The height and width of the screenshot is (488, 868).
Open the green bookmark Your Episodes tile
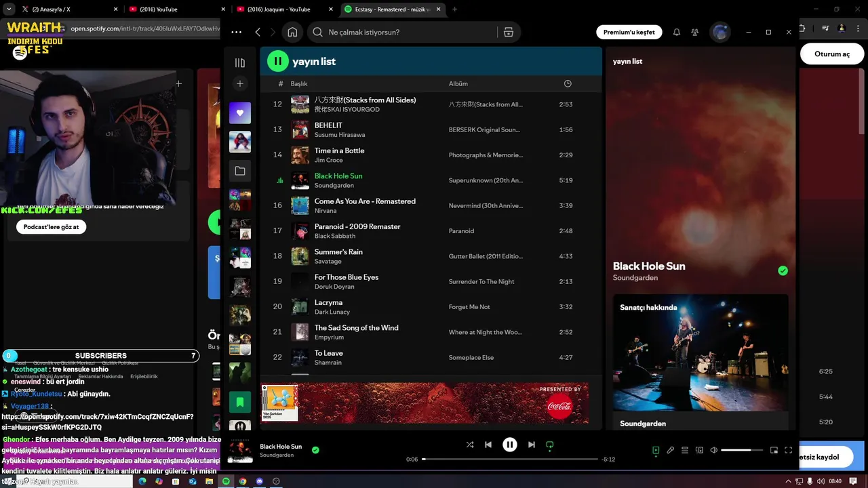240,402
